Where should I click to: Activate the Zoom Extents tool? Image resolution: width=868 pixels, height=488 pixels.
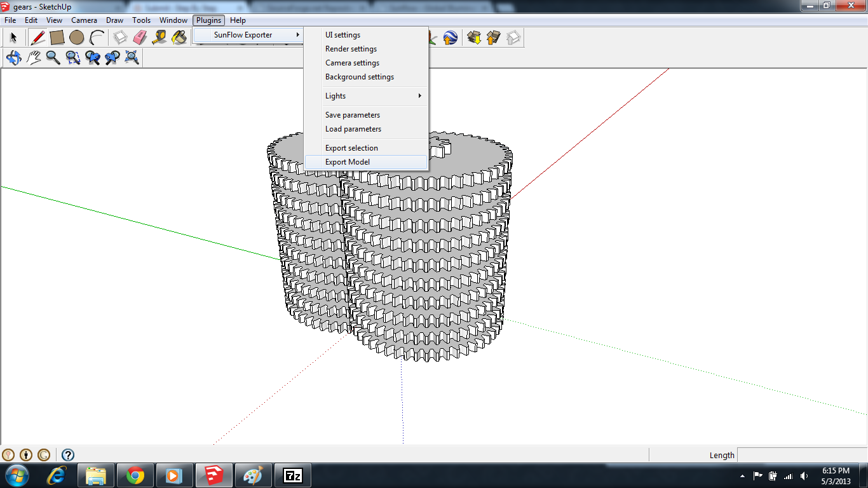coord(132,58)
